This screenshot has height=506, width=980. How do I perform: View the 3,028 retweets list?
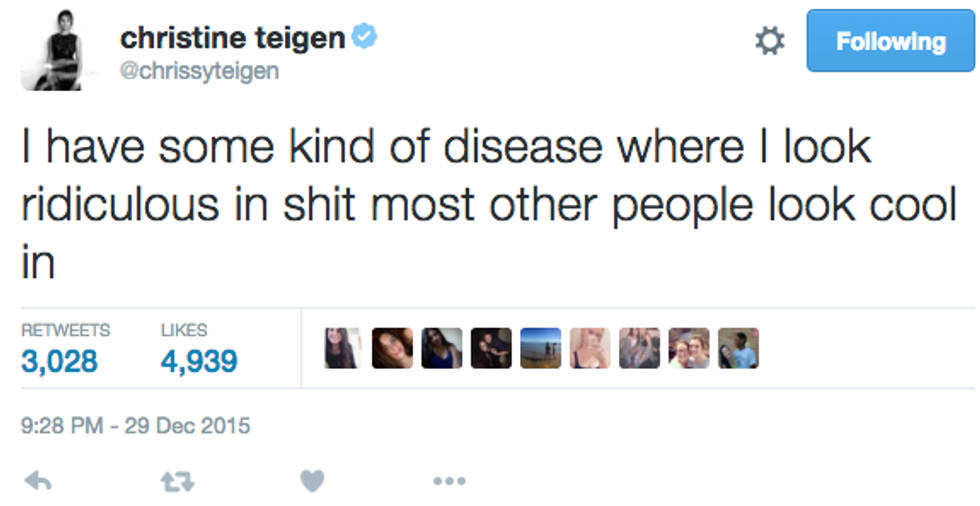(x=60, y=361)
